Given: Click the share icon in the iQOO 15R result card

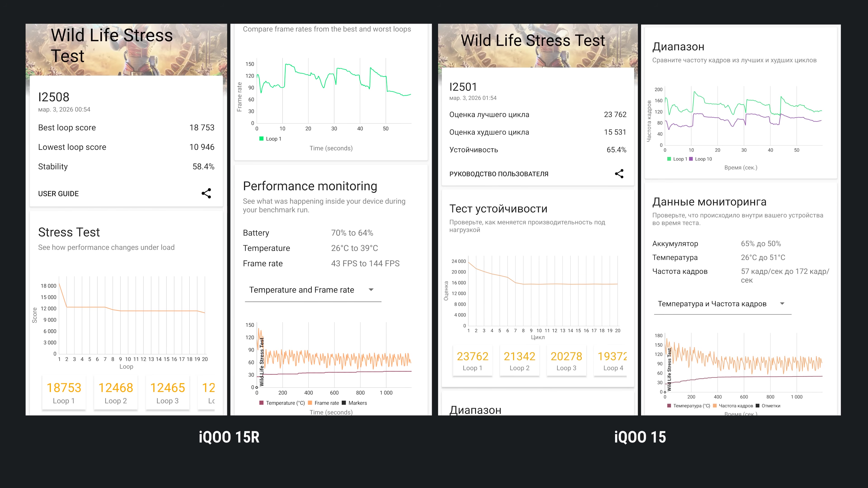Looking at the screenshot, I should point(206,193).
